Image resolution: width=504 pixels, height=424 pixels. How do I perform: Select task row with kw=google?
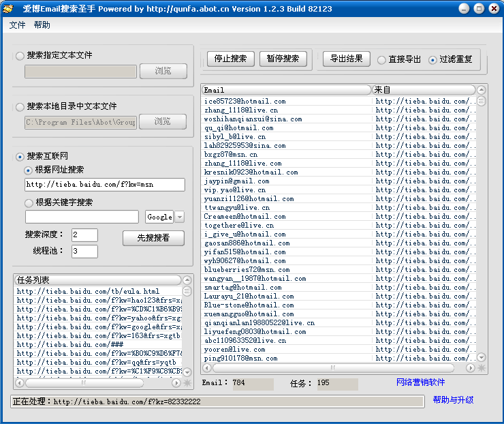click(99, 327)
